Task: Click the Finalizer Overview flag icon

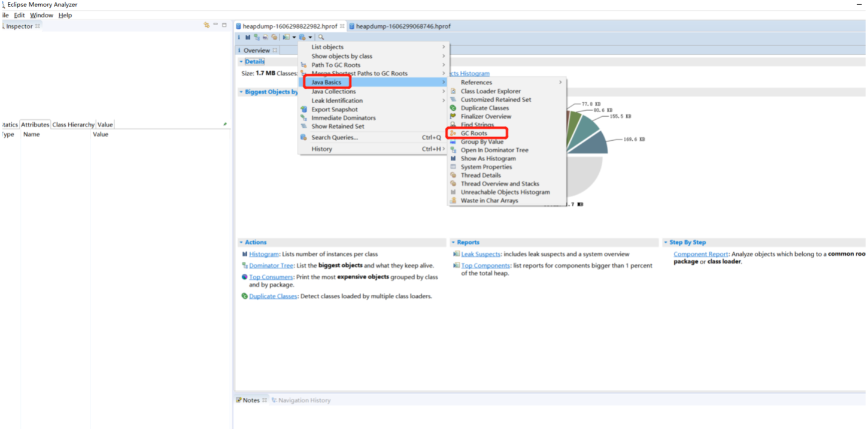Action: [x=454, y=116]
